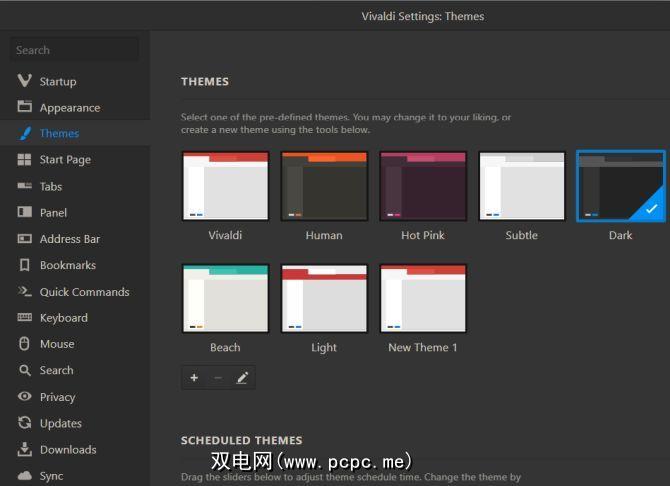Open Tabs settings label
670x486 pixels.
51,186
